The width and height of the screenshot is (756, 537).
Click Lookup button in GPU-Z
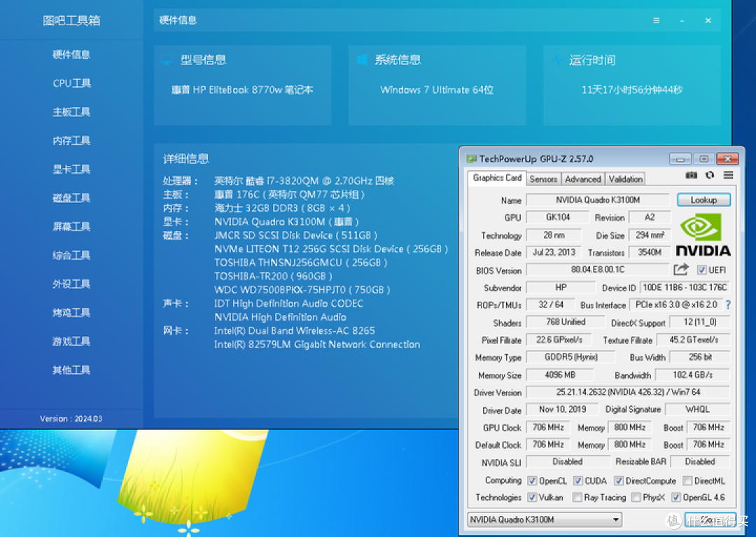(x=703, y=200)
